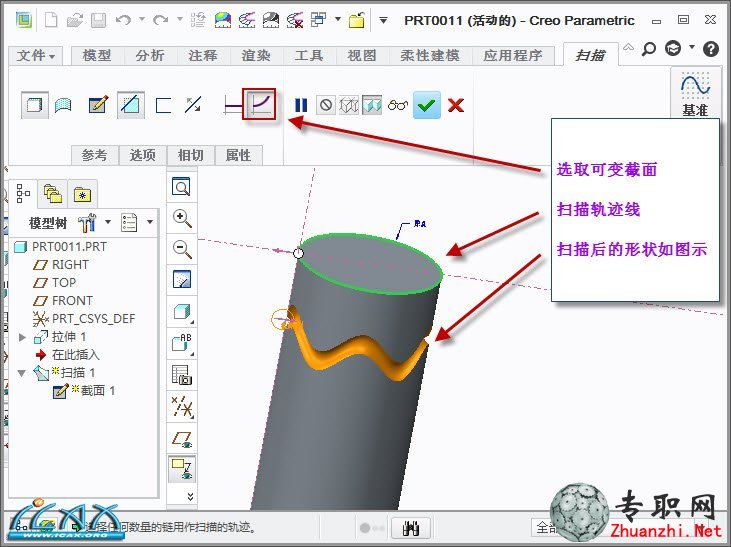Switch to the Favorites navigator tab
This screenshot has width=731, height=547.
click(x=83, y=194)
